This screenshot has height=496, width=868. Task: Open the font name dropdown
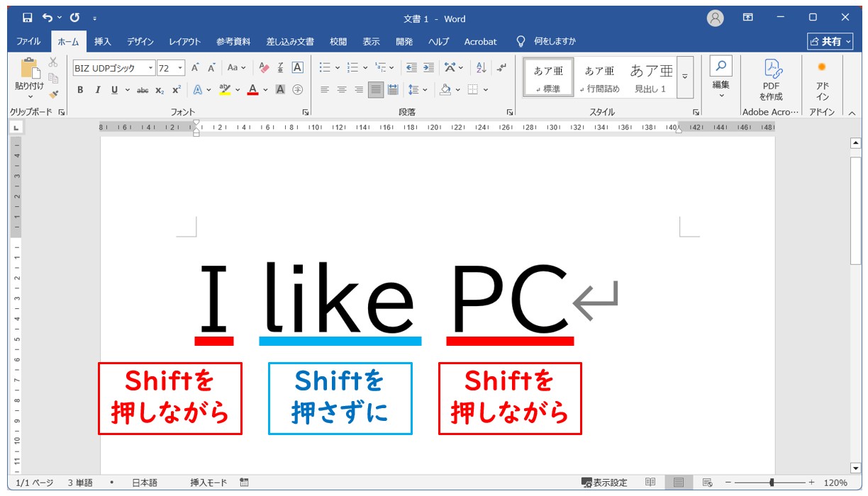150,68
